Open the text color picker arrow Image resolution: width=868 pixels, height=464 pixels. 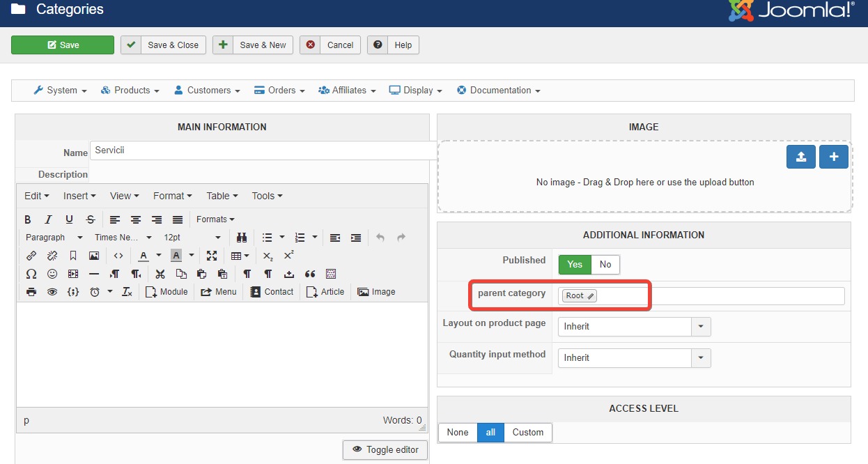point(159,256)
